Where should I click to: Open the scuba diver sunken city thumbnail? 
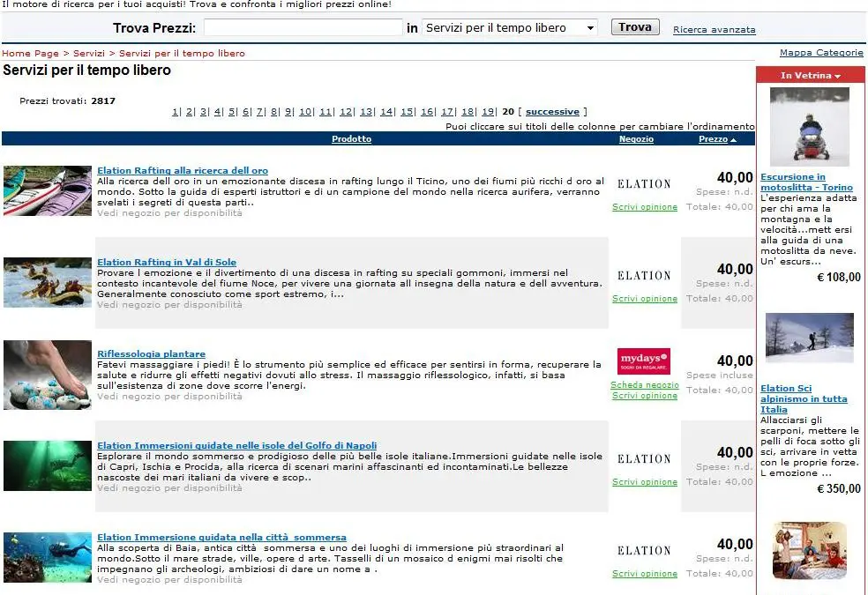[48, 557]
